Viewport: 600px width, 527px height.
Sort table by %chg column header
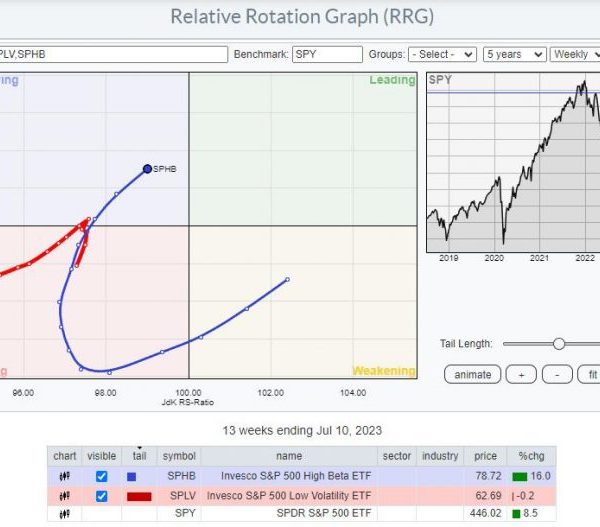(x=531, y=456)
